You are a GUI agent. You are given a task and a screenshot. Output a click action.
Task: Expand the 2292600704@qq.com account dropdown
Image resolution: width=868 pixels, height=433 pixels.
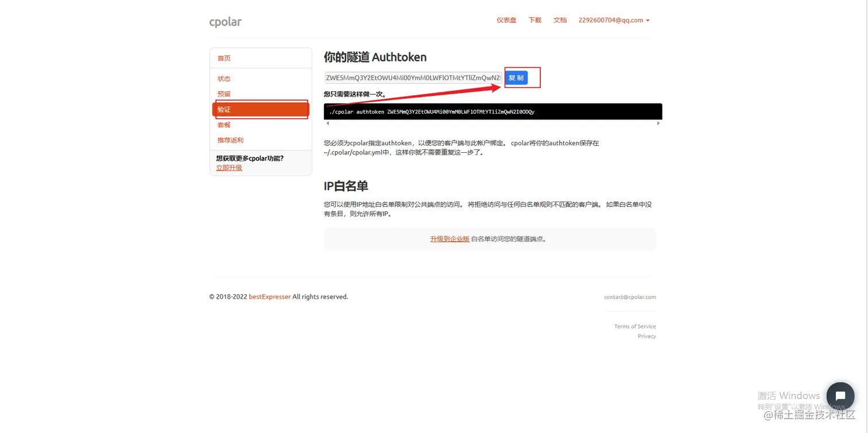click(x=614, y=20)
